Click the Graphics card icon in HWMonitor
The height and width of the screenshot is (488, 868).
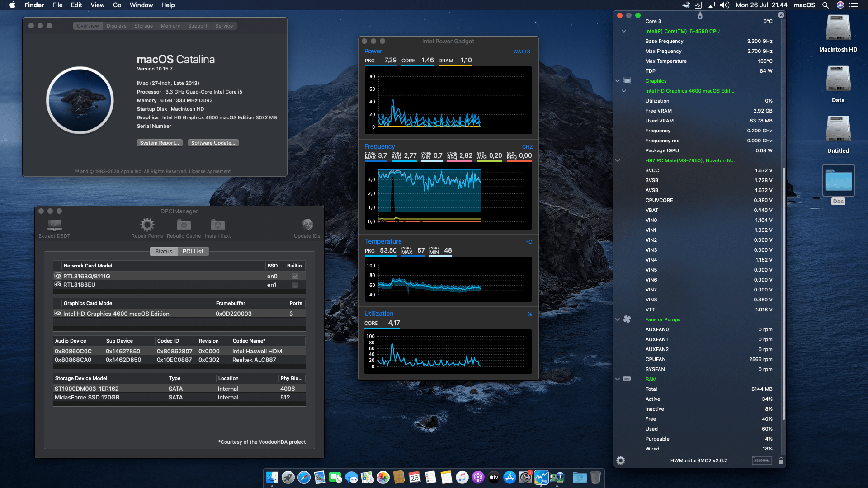[627, 81]
